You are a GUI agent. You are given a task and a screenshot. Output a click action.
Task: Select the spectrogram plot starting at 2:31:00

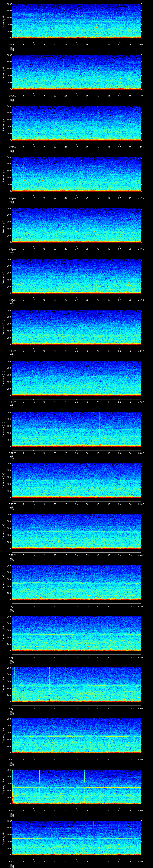click(76, 123)
